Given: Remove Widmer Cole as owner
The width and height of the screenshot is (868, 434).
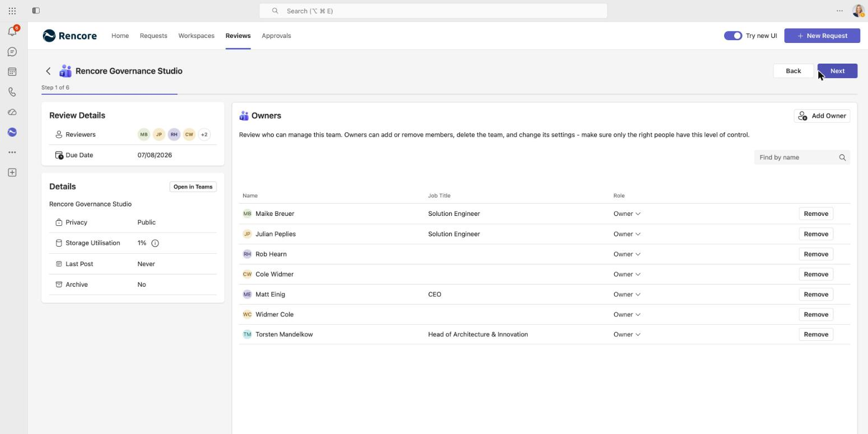Looking at the screenshot, I should pyautogui.click(x=816, y=315).
